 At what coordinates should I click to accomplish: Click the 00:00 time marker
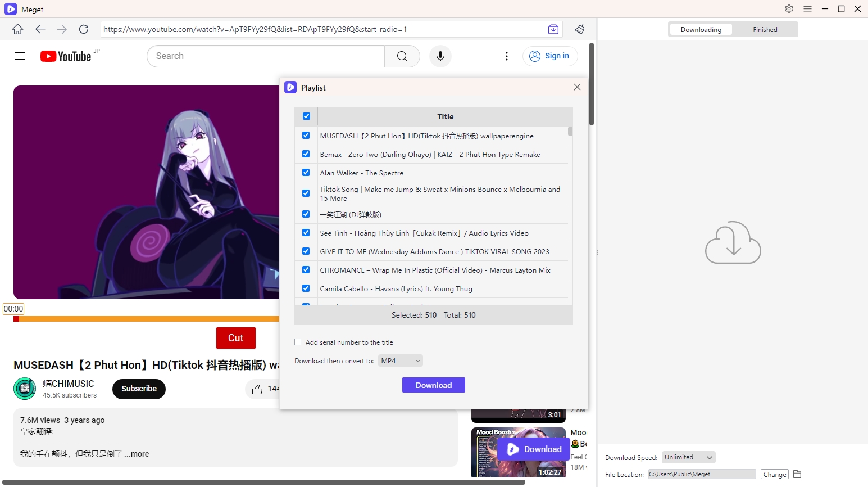pyautogui.click(x=13, y=309)
